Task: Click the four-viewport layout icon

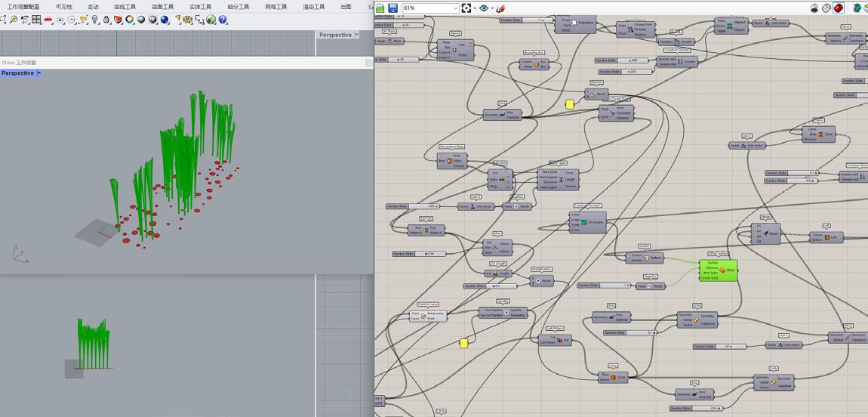Action: tap(36, 20)
